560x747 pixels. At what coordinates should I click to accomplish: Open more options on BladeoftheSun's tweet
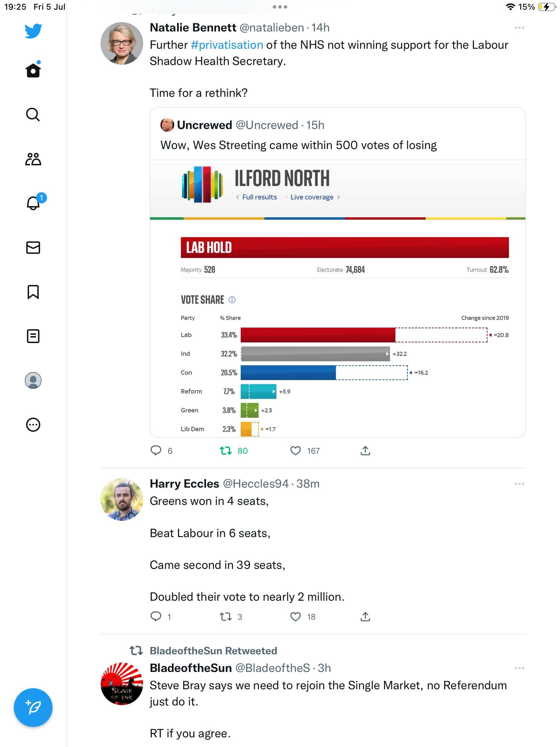coord(519,668)
